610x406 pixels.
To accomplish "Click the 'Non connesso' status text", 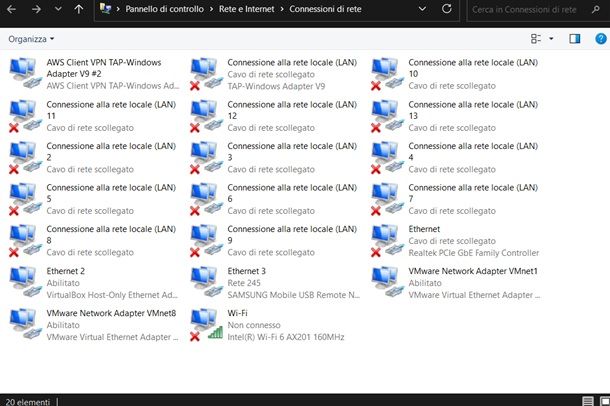I will coord(254,325).
